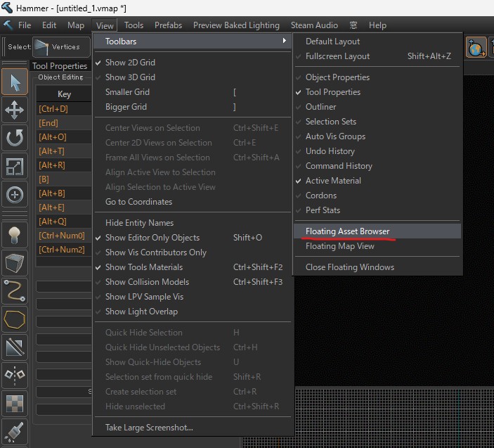Expand the Toolbars submenu

193,41
